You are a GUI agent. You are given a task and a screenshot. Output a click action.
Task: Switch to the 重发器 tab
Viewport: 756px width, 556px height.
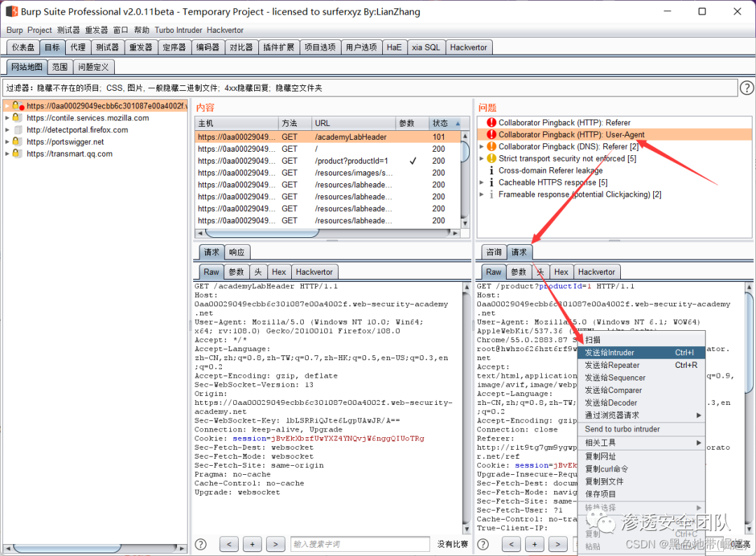(141, 48)
